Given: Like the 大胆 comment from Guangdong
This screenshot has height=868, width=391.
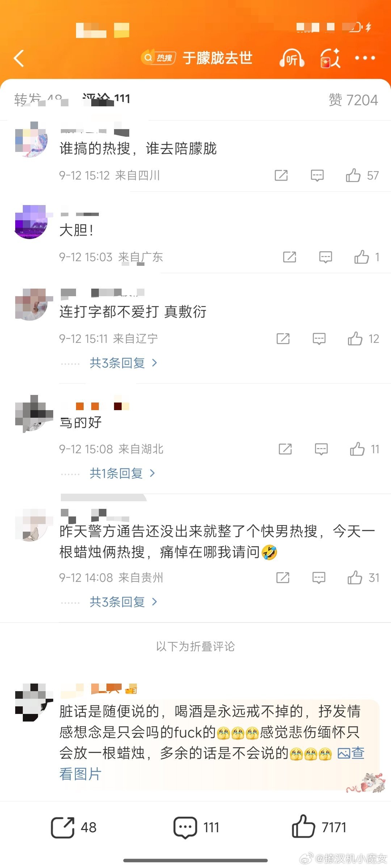Looking at the screenshot, I should 361,257.
